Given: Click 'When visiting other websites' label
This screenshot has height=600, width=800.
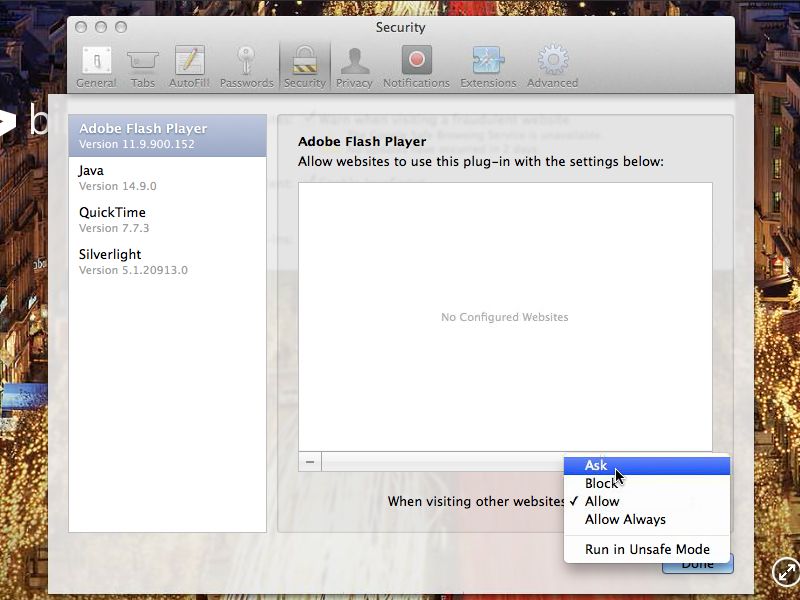Looking at the screenshot, I should coord(476,502).
